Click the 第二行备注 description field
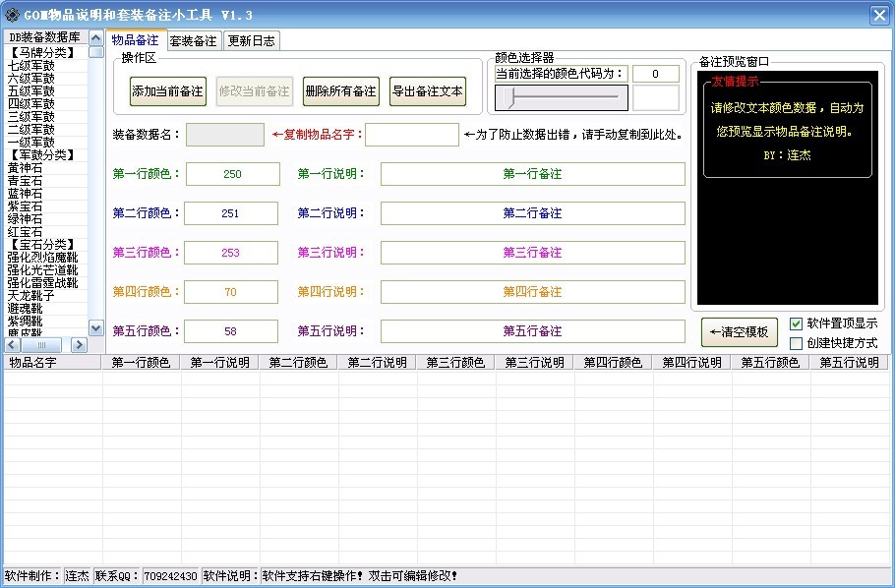Viewport: 895px width, 588px height. click(x=532, y=213)
